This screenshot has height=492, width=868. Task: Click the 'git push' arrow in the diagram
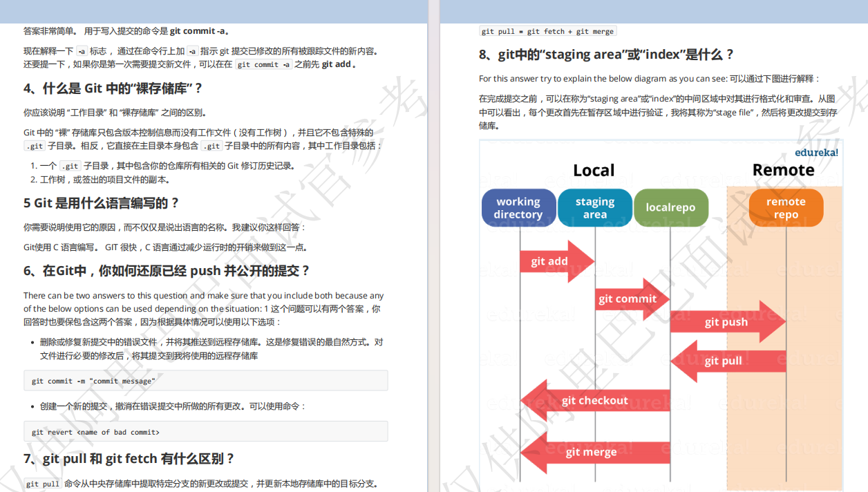(x=728, y=322)
